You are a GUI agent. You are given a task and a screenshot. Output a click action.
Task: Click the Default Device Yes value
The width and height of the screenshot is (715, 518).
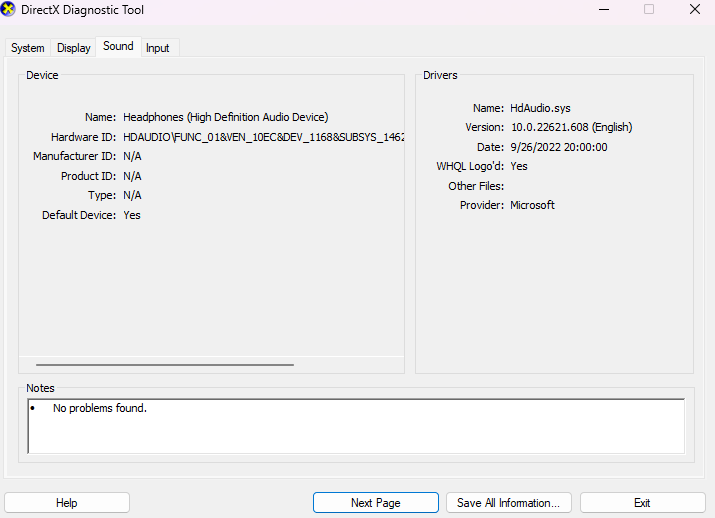(132, 215)
